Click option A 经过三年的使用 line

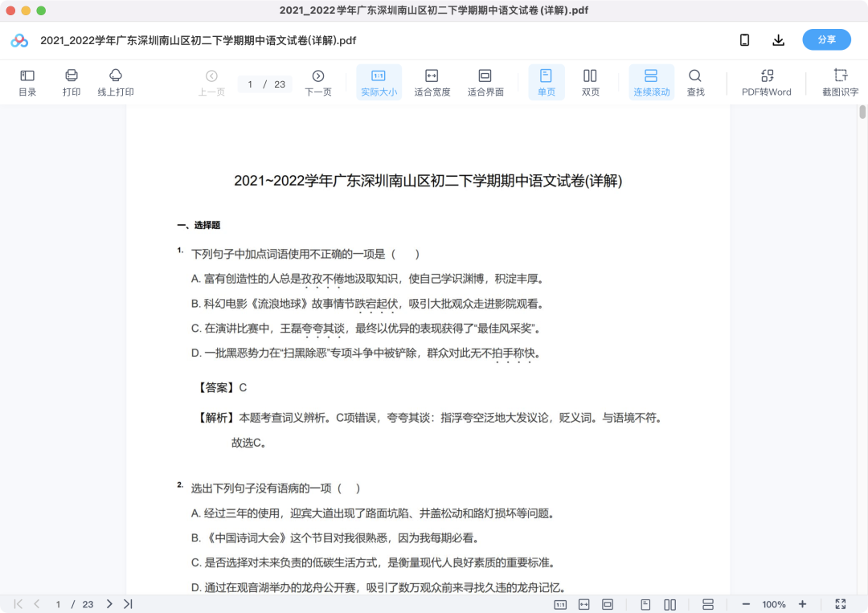(373, 513)
